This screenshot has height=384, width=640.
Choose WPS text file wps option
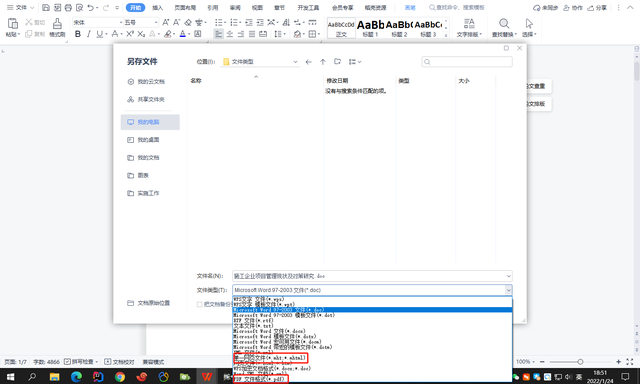[258, 300]
